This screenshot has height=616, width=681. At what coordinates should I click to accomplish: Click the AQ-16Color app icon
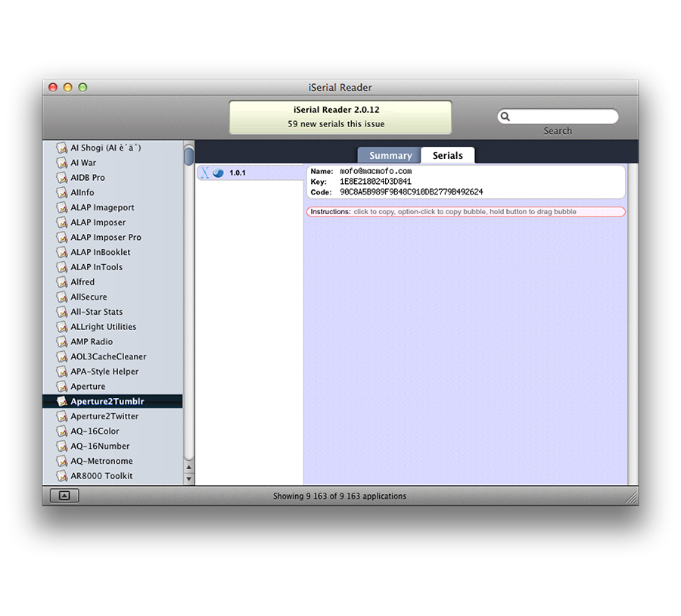62,431
